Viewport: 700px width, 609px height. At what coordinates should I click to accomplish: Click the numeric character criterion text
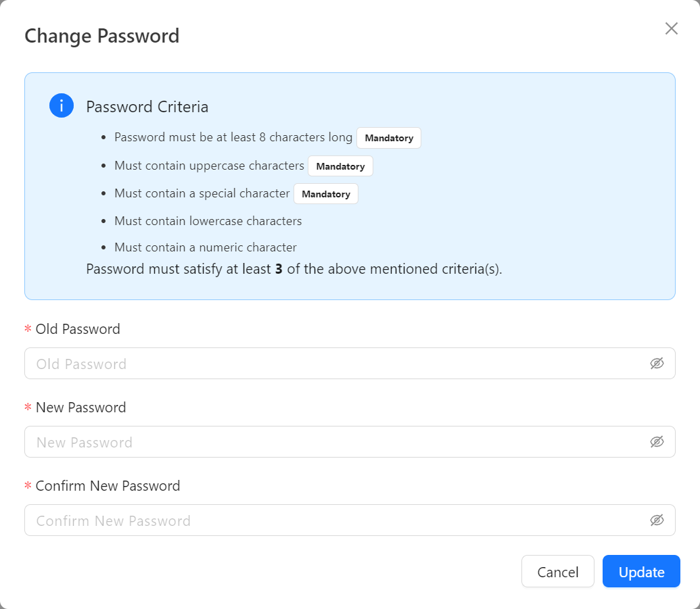206,247
